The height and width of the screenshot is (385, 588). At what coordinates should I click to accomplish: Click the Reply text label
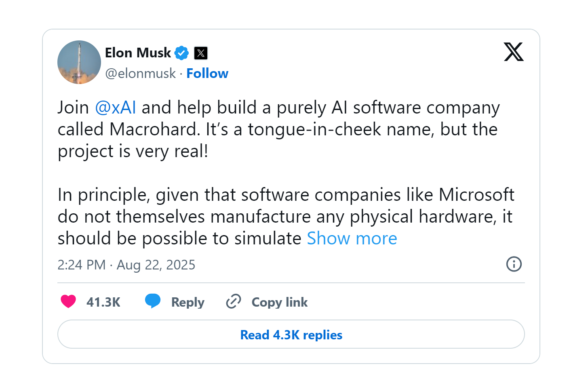click(x=188, y=302)
